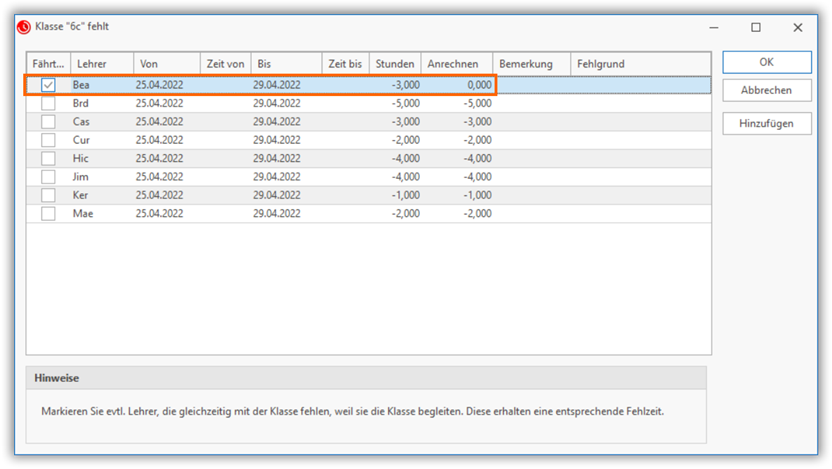Enable the checkbox for teacher Cur

coord(48,140)
